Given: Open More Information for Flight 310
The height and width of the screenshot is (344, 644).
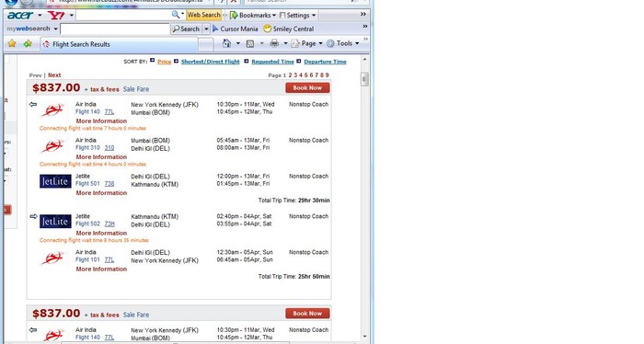Looking at the screenshot, I should (x=101, y=156).
